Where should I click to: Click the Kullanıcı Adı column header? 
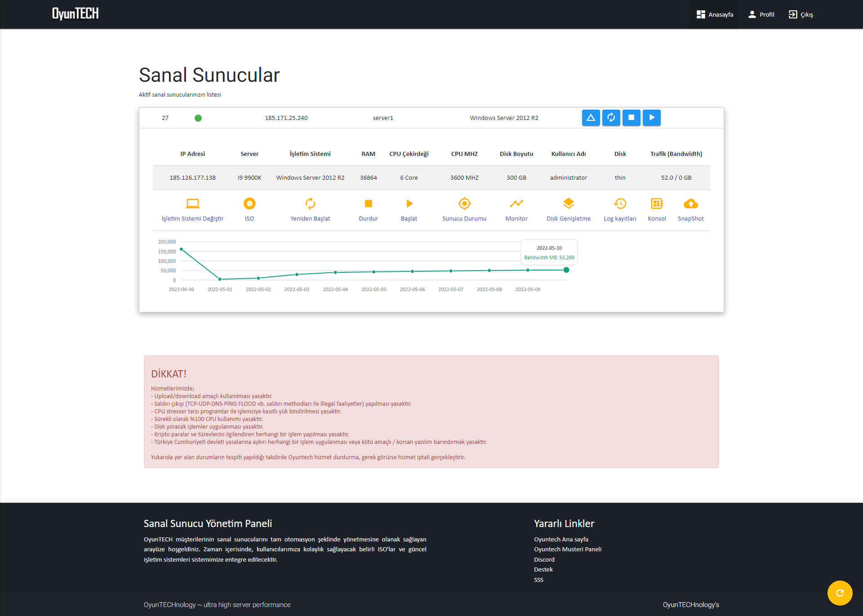click(x=569, y=154)
